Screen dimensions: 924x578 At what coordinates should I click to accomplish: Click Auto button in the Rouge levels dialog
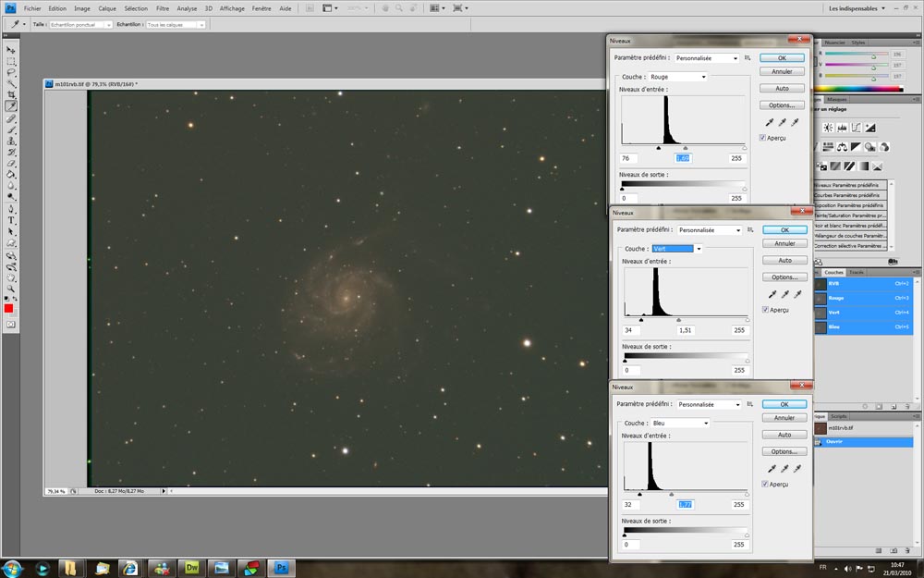[782, 89]
